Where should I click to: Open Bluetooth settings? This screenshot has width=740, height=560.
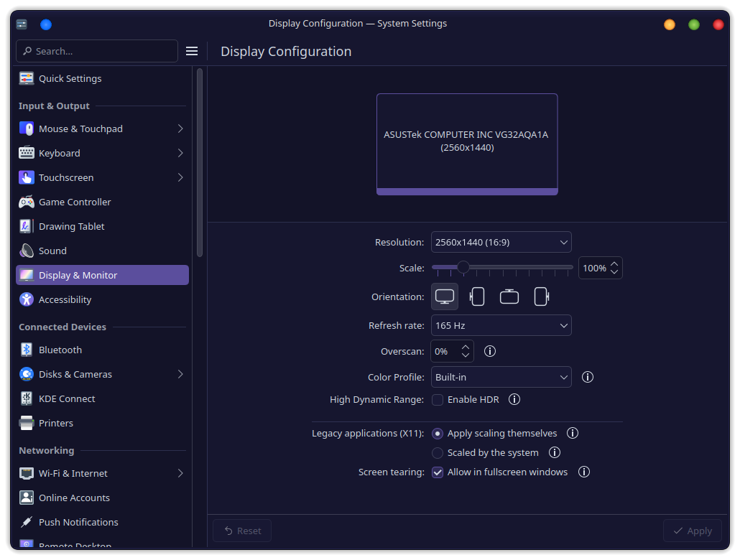[x=103, y=350]
